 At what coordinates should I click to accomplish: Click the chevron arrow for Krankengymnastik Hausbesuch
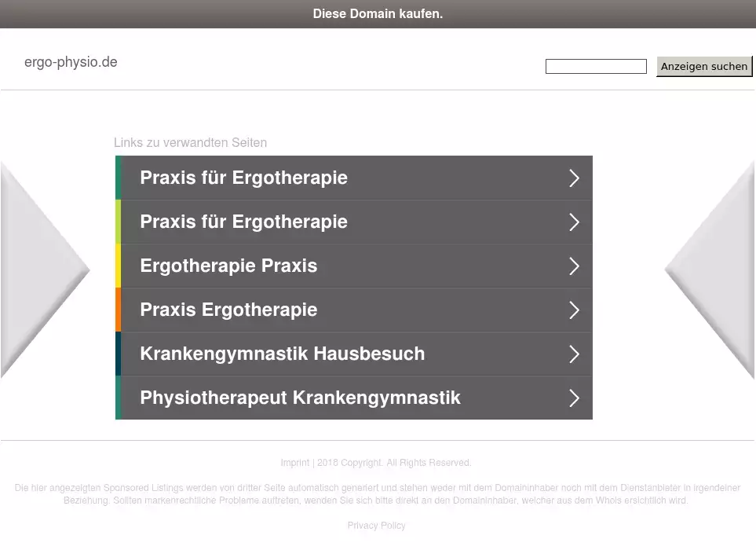click(574, 354)
